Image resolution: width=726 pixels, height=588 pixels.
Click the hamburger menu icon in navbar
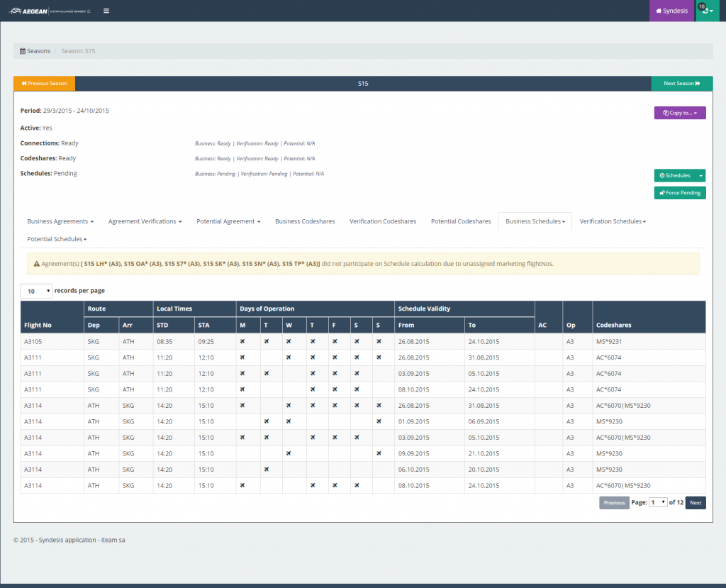pyautogui.click(x=106, y=11)
